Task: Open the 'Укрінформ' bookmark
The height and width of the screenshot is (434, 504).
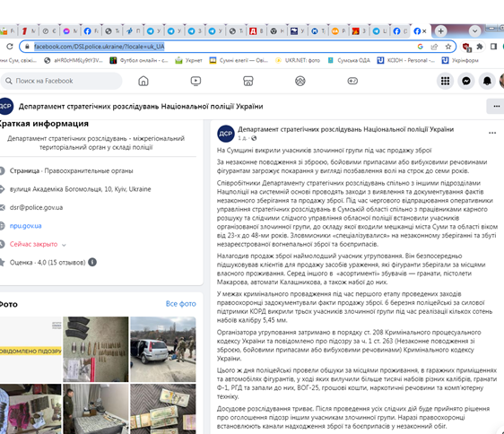Action: click(x=460, y=60)
